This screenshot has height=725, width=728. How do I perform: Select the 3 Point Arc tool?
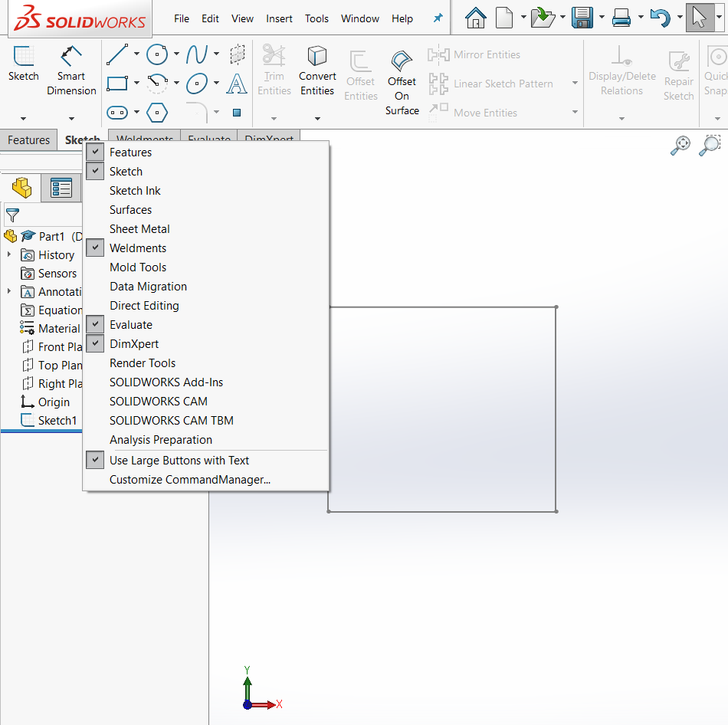point(157,84)
